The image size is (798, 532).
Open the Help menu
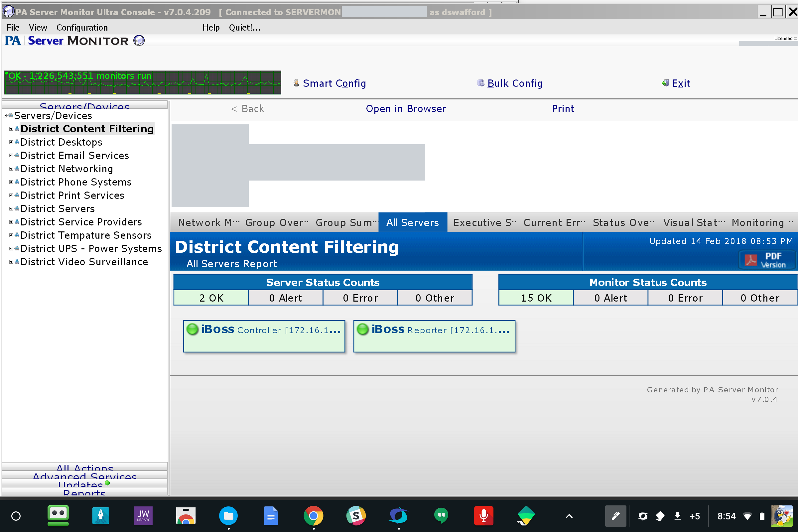(x=211, y=28)
